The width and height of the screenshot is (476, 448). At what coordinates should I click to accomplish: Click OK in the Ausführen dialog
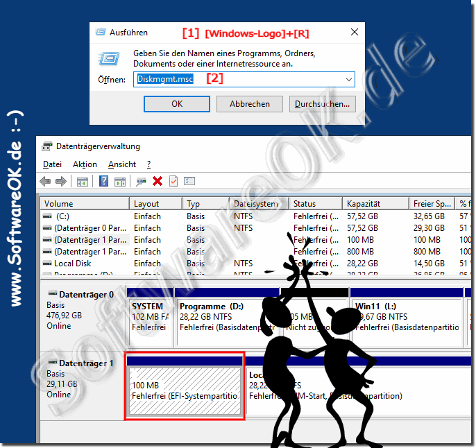pos(177,104)
